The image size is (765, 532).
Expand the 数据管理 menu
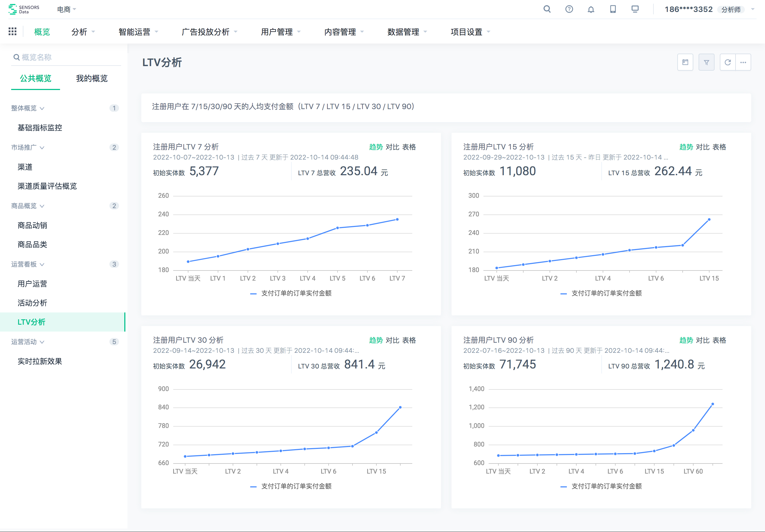coord(407,32)
